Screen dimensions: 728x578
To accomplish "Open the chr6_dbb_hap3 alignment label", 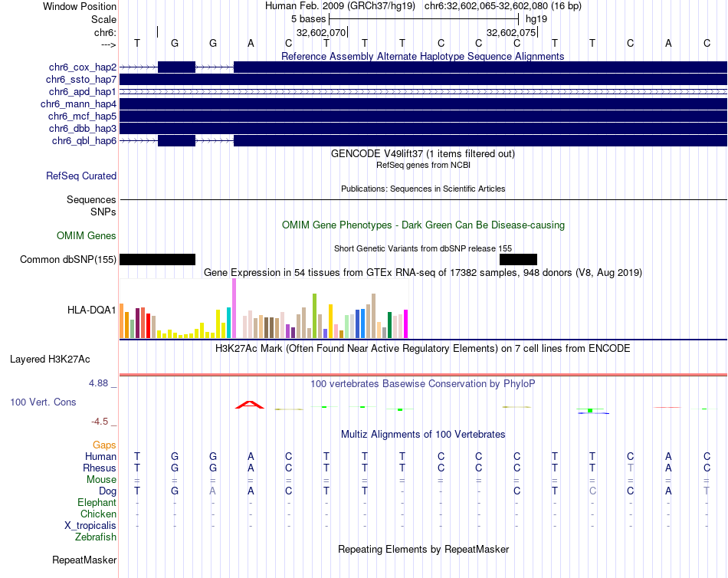I will coord(83,128).
